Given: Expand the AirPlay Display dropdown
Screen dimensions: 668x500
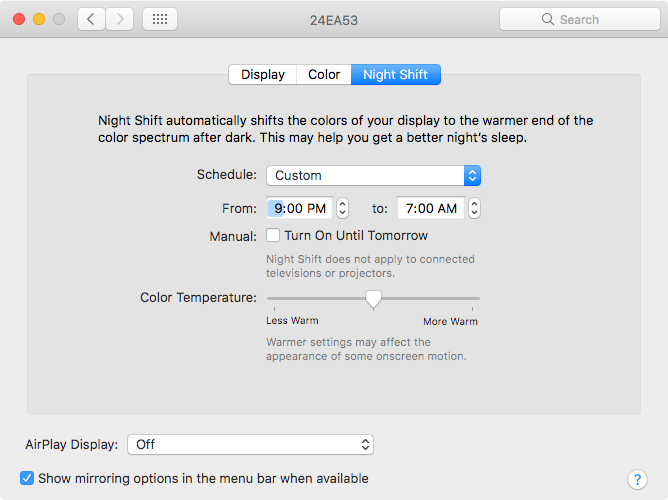Looking at the screenshot, I should 253,444.
